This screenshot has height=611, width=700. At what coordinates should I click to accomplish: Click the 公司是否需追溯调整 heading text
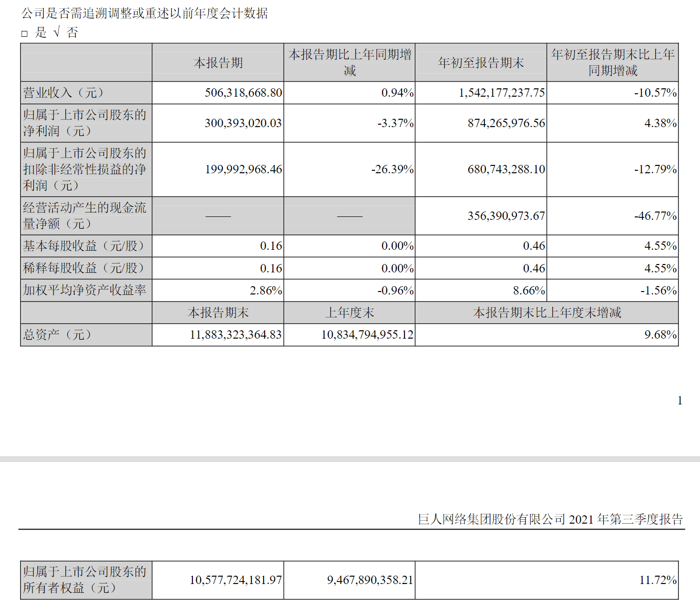tap(144, 14)
